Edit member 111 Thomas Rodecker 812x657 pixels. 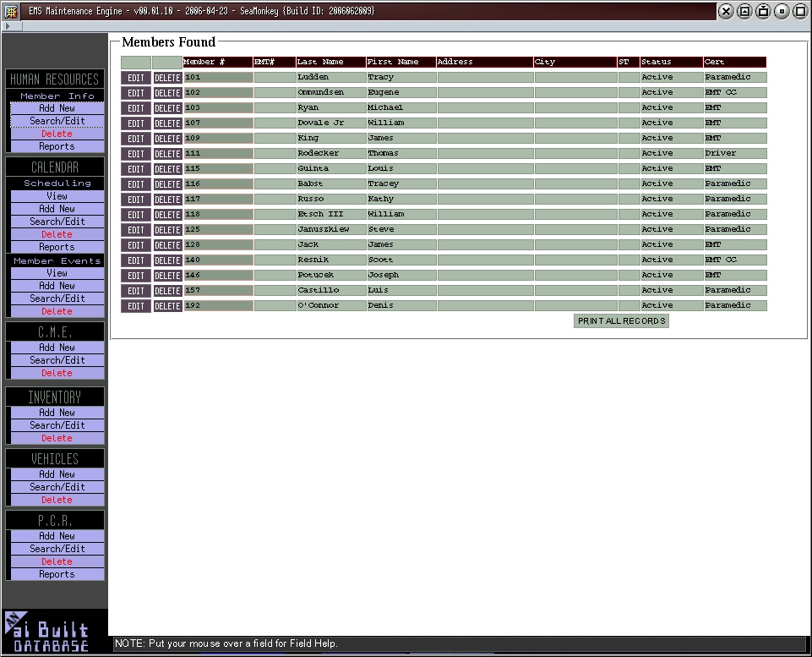tap(136, 154)
